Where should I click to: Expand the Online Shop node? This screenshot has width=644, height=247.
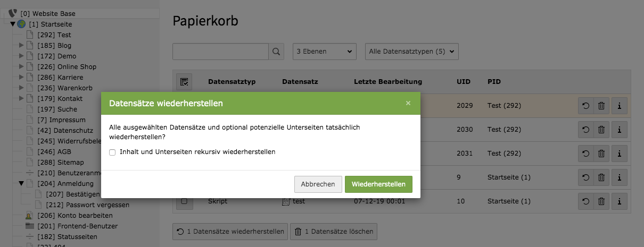click(21, 66)
